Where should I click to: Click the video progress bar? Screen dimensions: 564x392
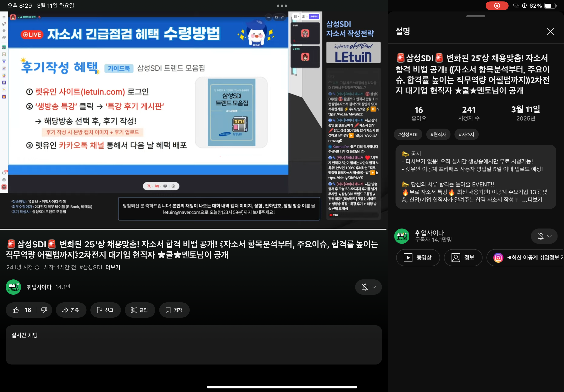click(193, 229)
